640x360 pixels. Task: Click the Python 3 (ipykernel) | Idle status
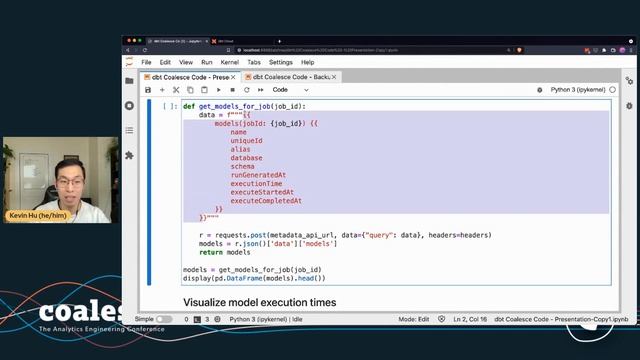point(266,319)
